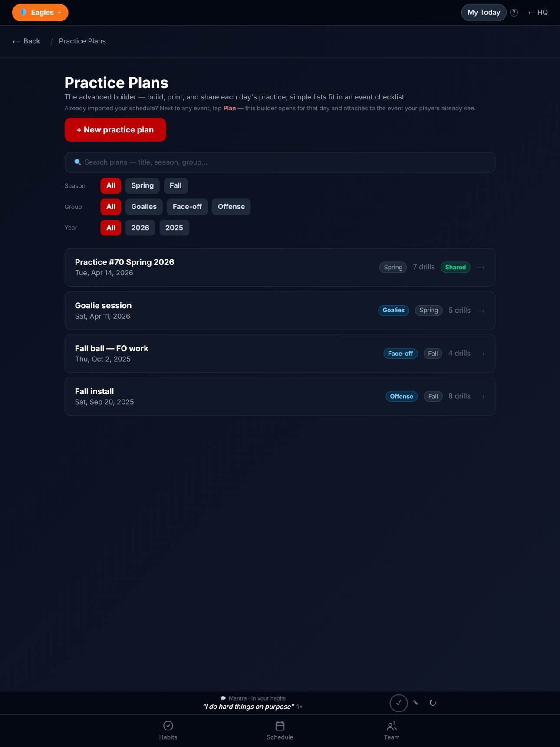Switch to the Team tab
The height and width of the screenshot is (747, 560).
point(392,730)
